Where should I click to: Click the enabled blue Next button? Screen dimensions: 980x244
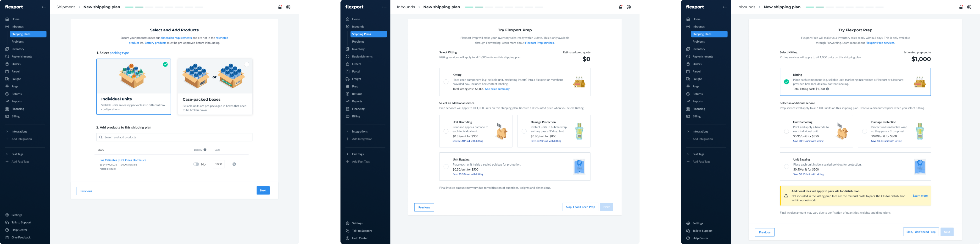pos(263,190)
